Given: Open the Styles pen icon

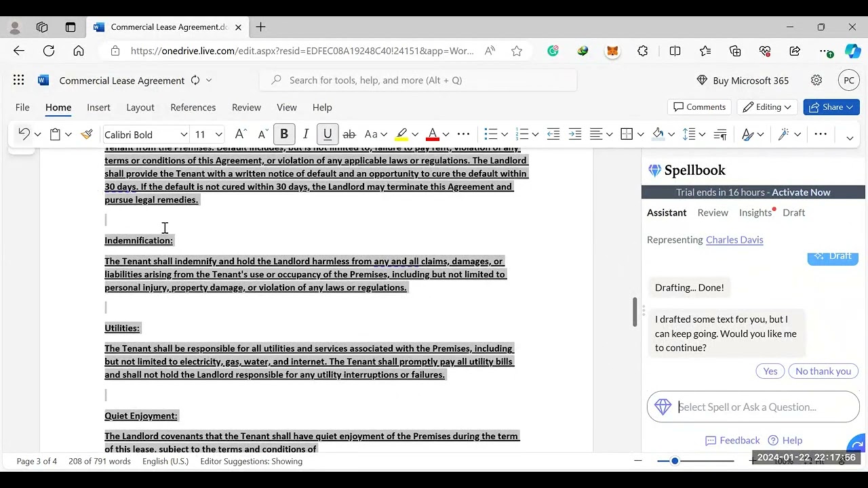Looking at the screenshot, I should (x=747, y=134).
